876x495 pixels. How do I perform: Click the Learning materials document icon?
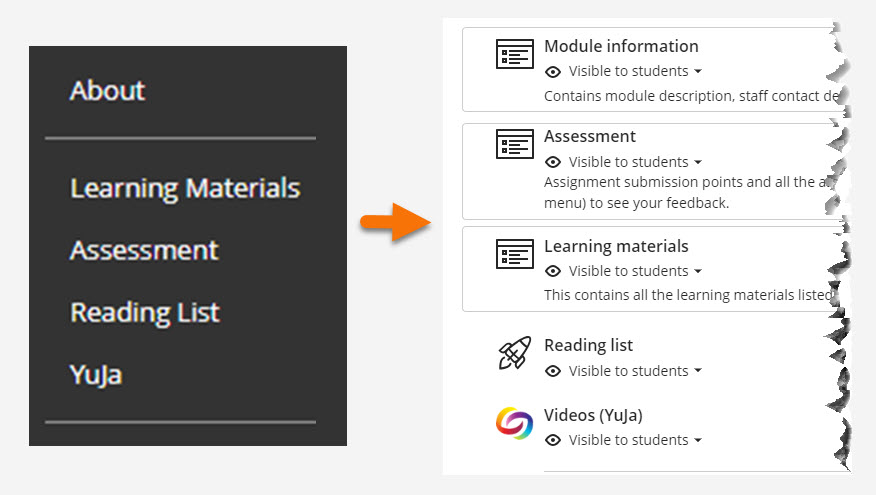515,254
